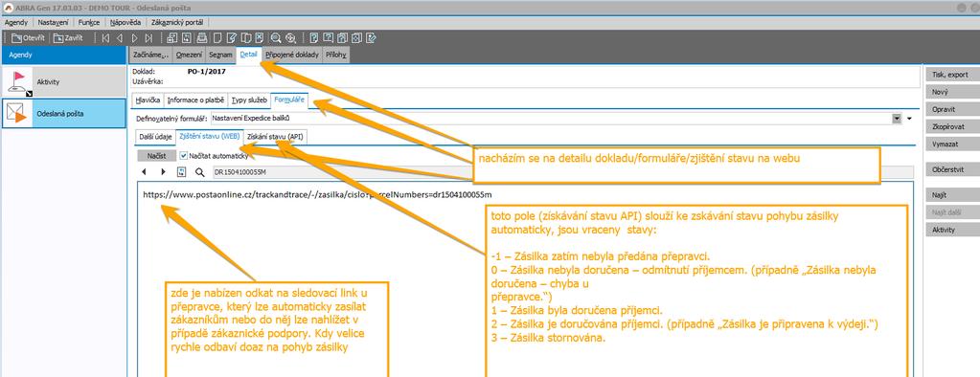Click the browser back arrow below Načíst

[145, 171]
